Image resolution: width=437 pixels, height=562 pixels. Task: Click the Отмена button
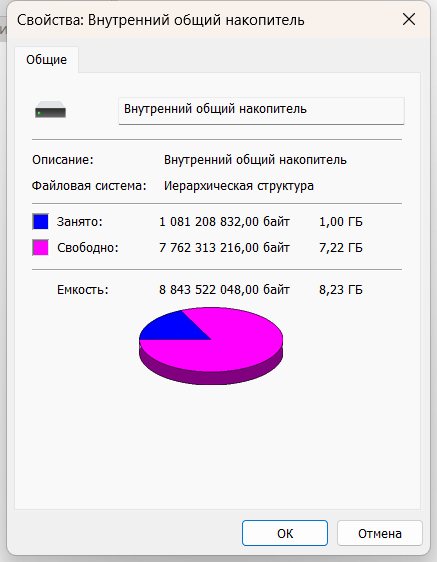tap(380, 533)
